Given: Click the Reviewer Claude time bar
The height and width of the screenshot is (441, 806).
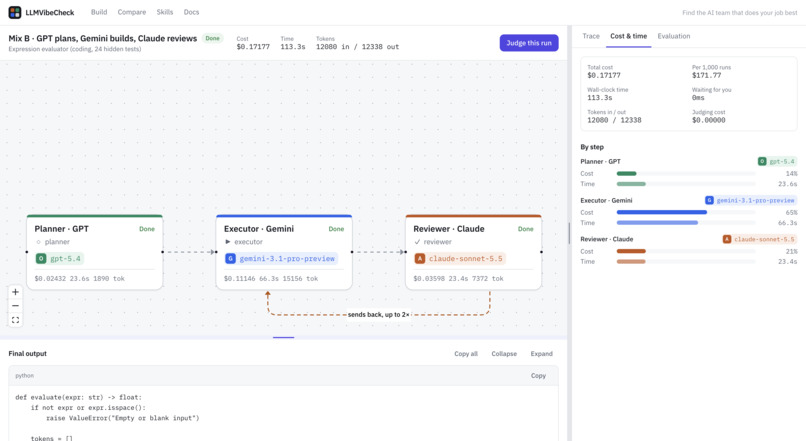Looking at the screenshot, I should [631, 262].
